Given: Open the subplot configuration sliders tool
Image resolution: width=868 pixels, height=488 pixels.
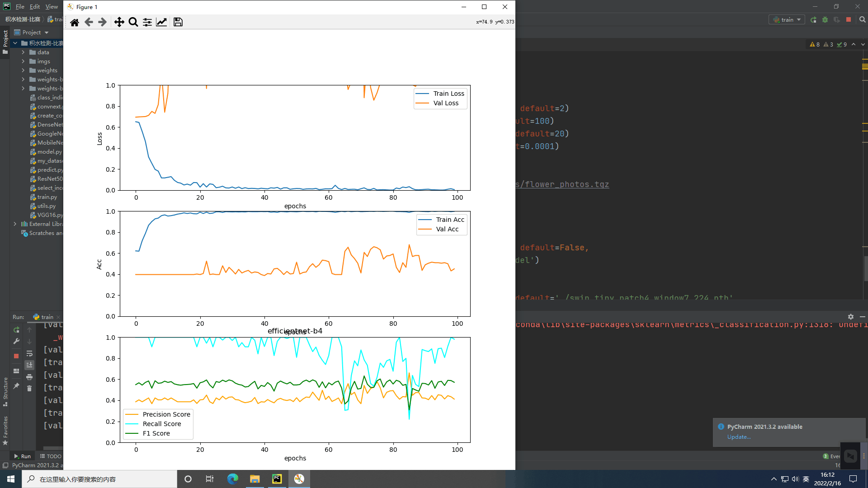Looking at the screenshot, I should [x=147, y=22].
